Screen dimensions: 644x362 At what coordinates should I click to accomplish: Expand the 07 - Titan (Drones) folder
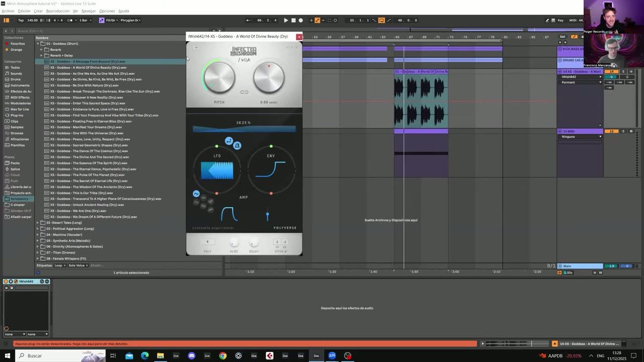pos(38,252)
